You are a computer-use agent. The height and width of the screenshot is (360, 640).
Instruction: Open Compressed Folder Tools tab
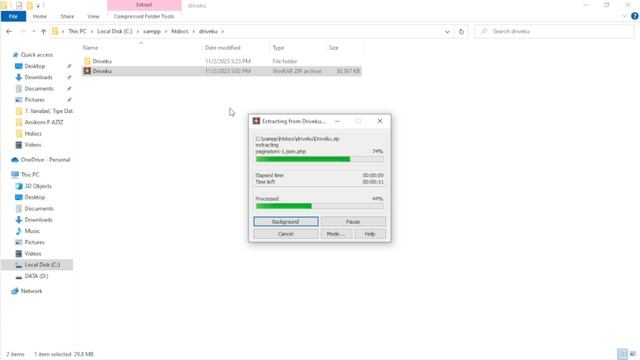pos(144,16)
